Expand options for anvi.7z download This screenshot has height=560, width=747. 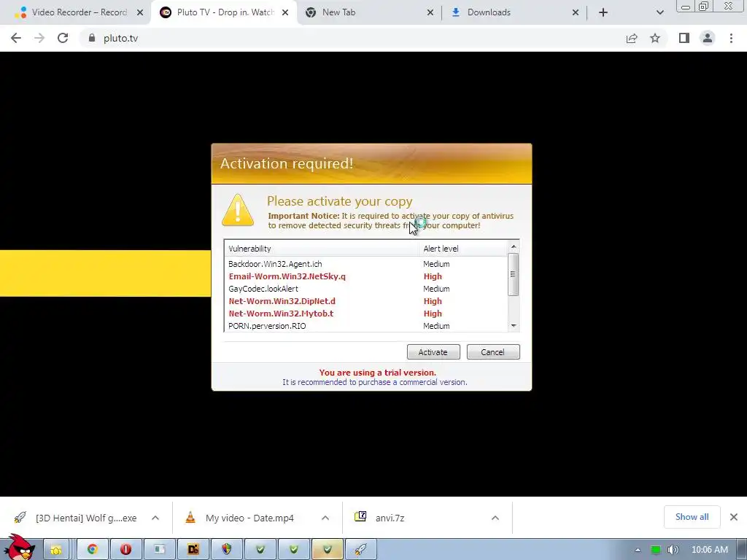pos(495,518)
